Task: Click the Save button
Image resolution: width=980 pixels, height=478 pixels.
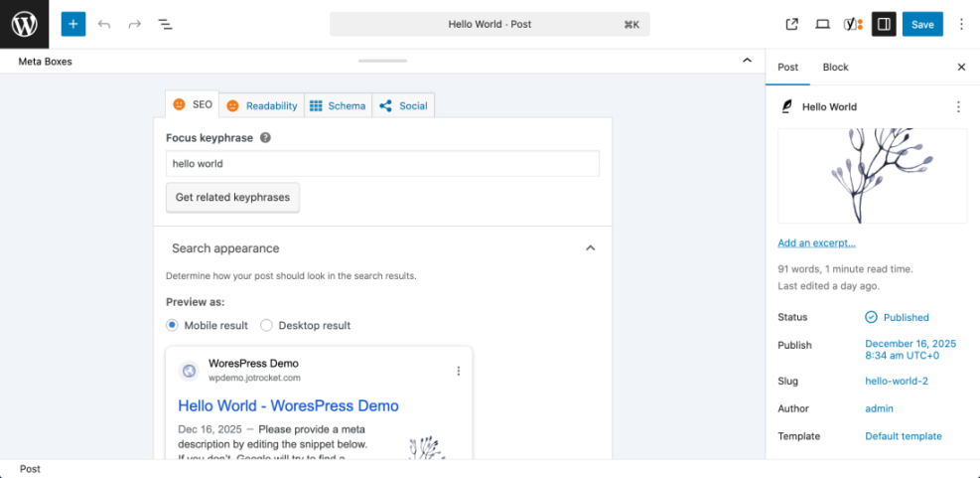Action: [922, 25]
